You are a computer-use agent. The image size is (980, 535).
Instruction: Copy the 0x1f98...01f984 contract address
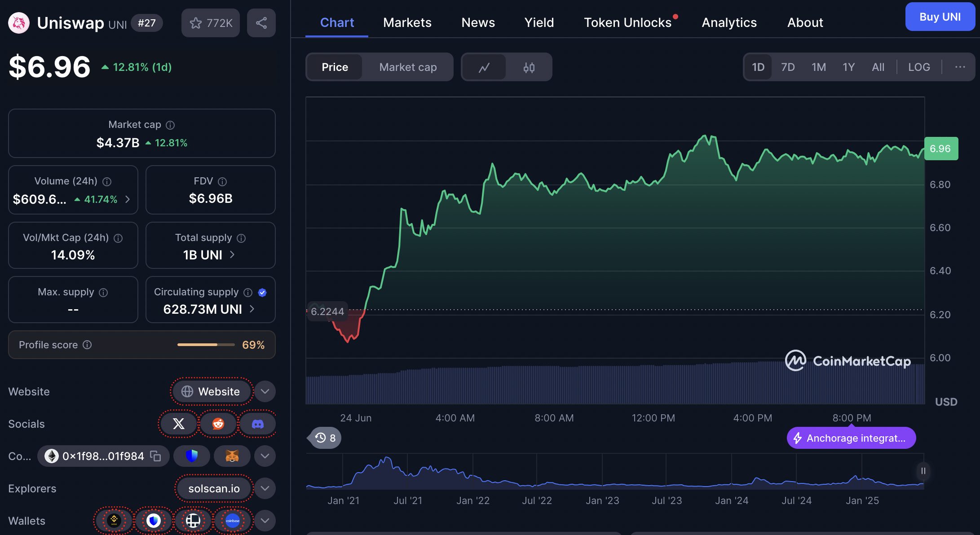155,456
